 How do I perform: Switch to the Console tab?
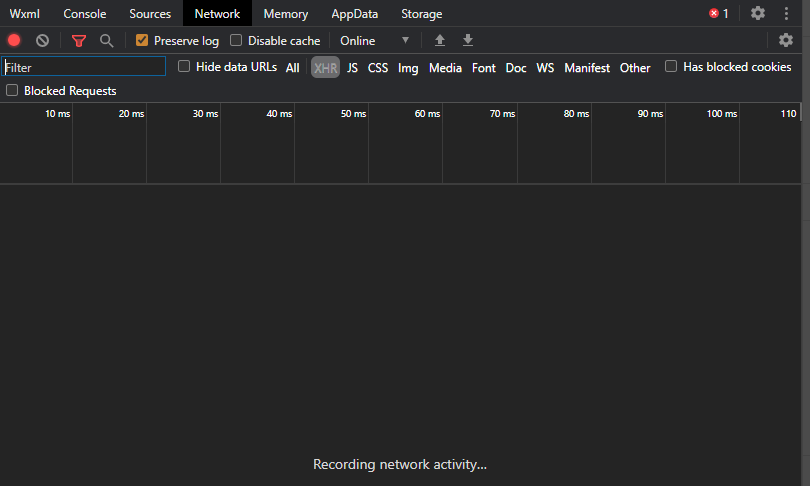click(x=85, y=14)
